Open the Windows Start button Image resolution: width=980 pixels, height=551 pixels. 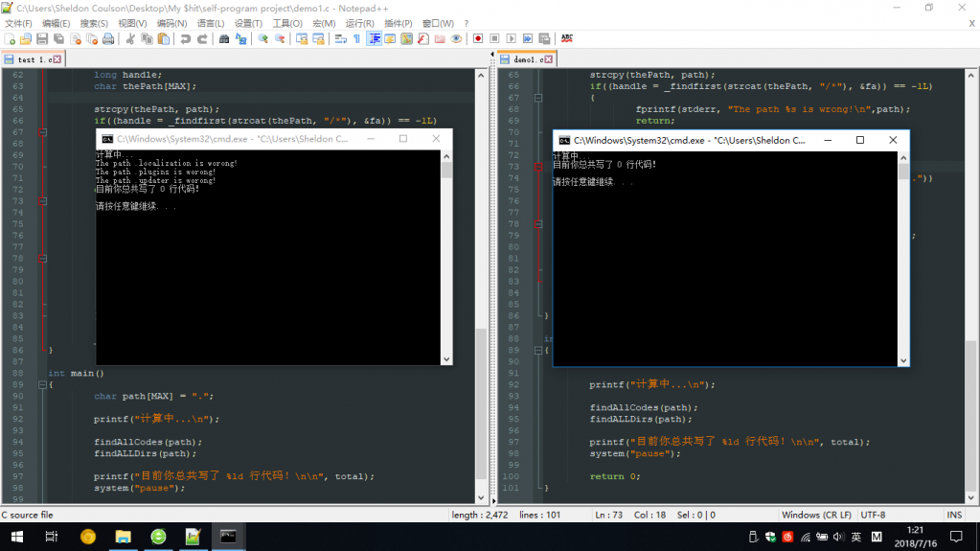point(17,537)
